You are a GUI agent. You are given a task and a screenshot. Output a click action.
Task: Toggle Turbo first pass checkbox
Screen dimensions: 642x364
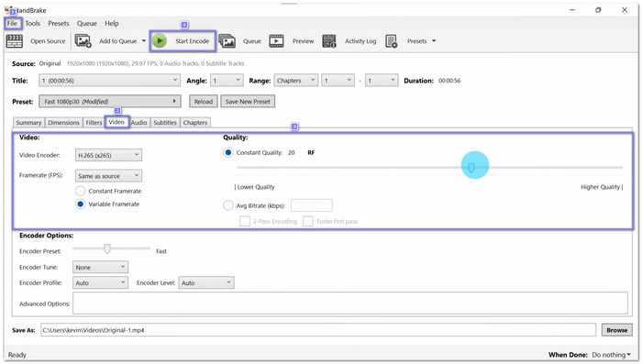(x=308, y=221)
